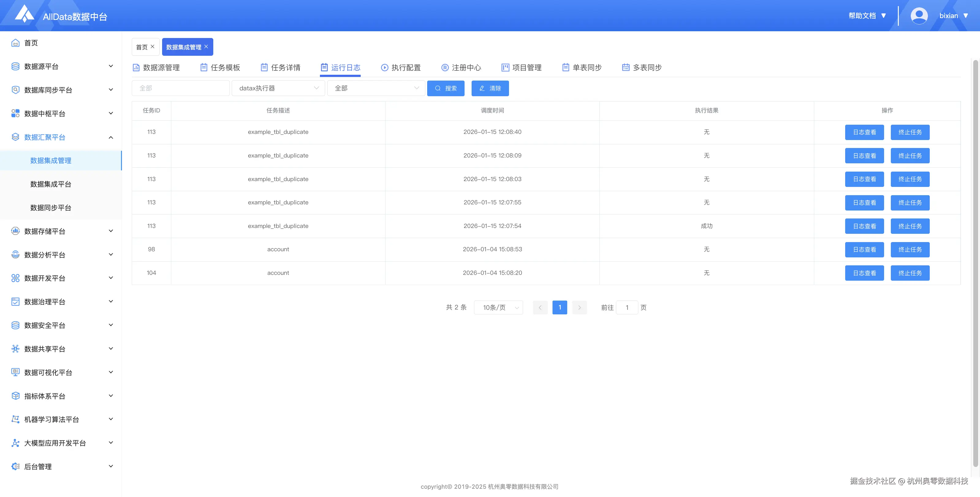The width and height of the screenshot is (980, 497).
Task: Click the user avatar icon
Action: pos(919,16)
